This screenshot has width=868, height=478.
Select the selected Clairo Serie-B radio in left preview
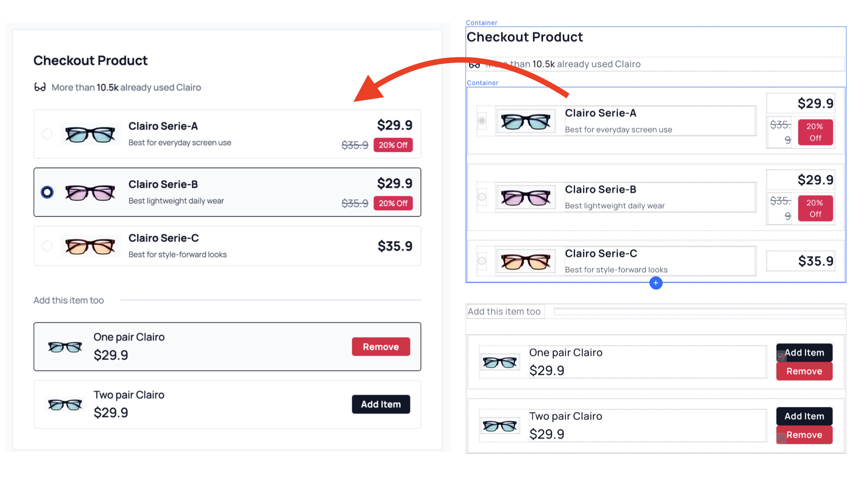click(47, 192)
